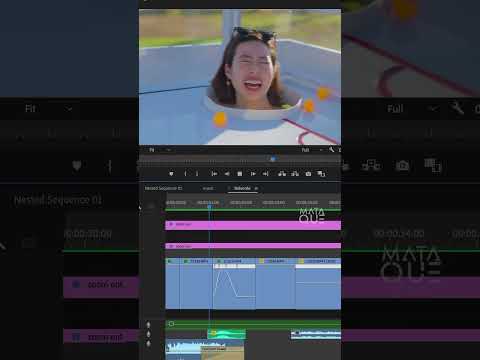
Task: Select the bottom waveform audio clip
Action: point(205,350)
